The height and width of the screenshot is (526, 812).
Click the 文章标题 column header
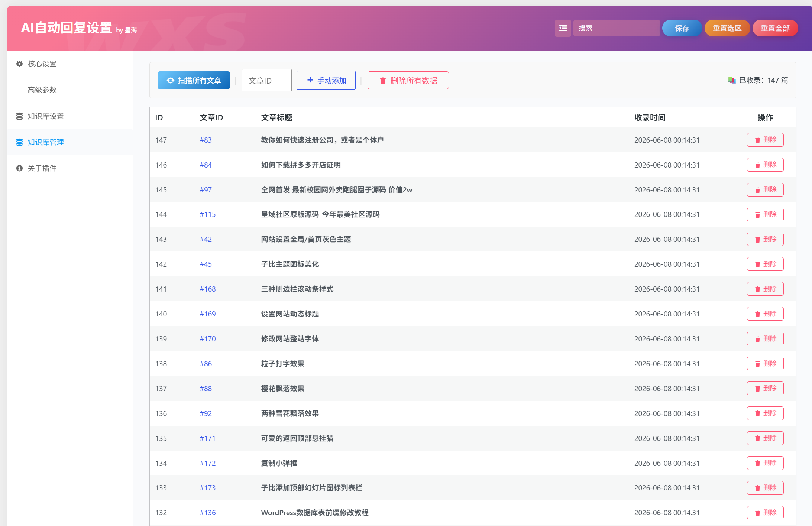[276, 118]
